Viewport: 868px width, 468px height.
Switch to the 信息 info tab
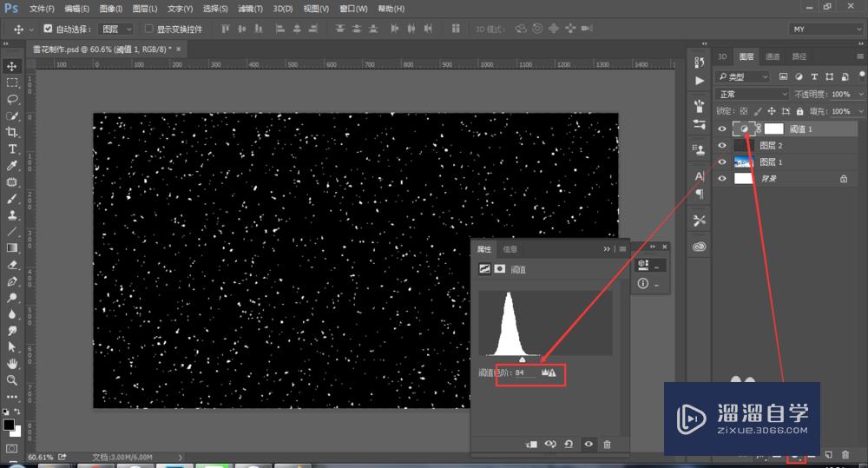pos(510,249)
